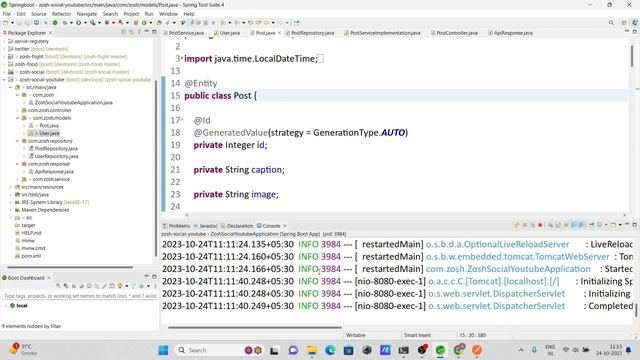Click the green Run toolbar icon

click(x=78, y=23)
